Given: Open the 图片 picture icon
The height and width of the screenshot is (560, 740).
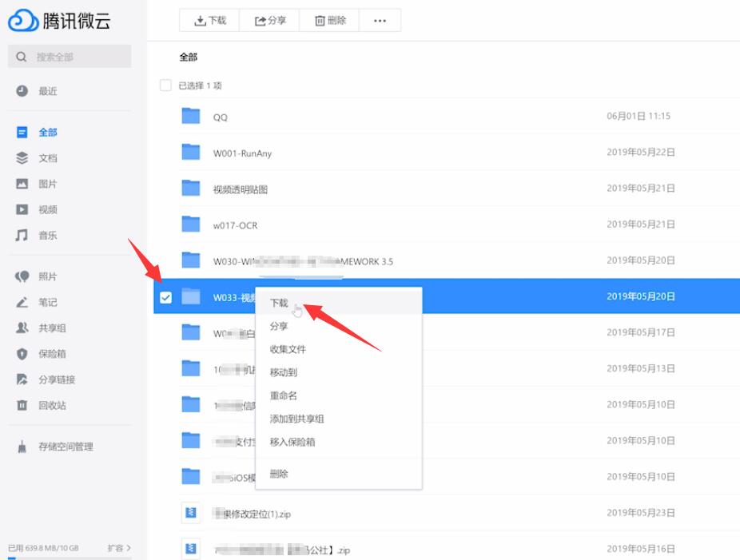Looking at the screenshot, I should pos(22,184).
